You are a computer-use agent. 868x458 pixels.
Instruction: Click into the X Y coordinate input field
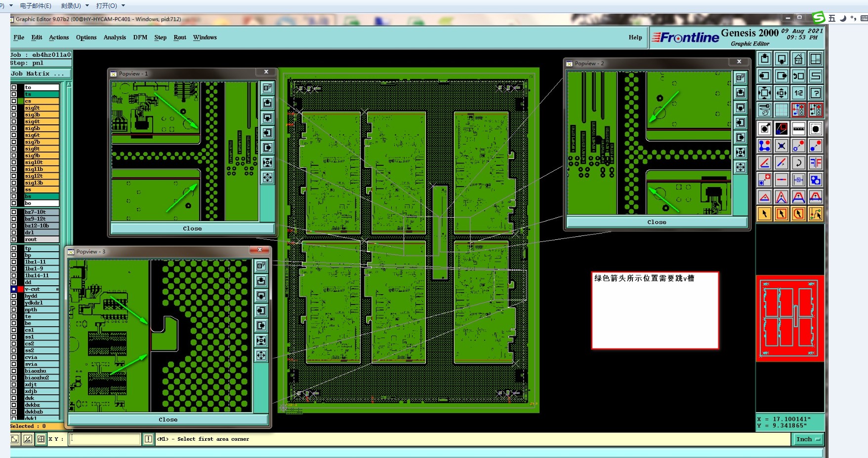click(105, 439)
